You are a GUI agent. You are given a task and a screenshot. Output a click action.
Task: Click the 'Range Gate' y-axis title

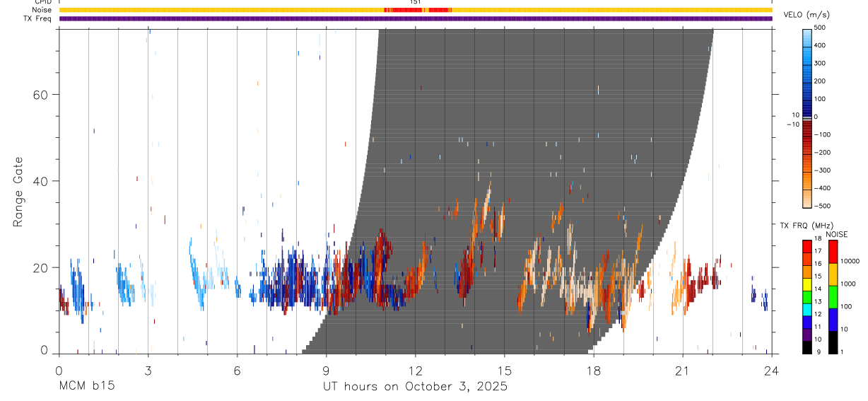point(18,192)
